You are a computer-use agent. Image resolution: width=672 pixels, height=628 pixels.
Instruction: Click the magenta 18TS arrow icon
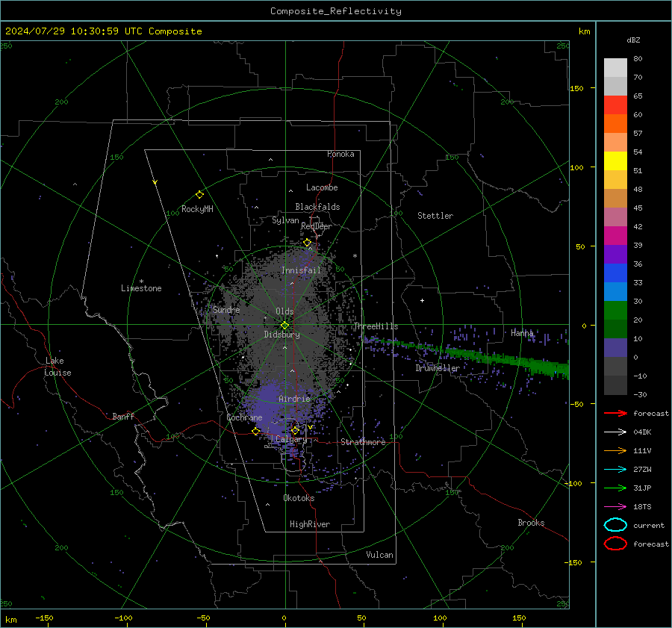615,507
